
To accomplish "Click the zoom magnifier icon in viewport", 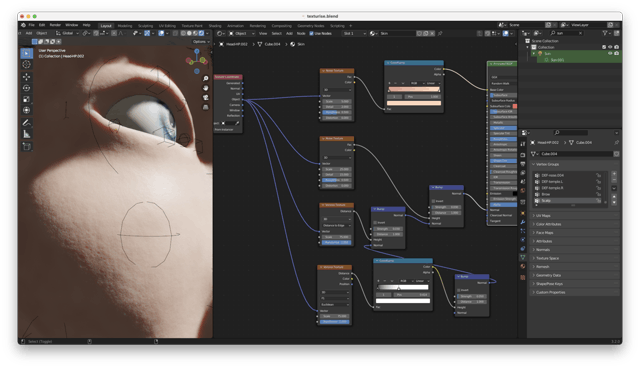I will click(206, 78).
